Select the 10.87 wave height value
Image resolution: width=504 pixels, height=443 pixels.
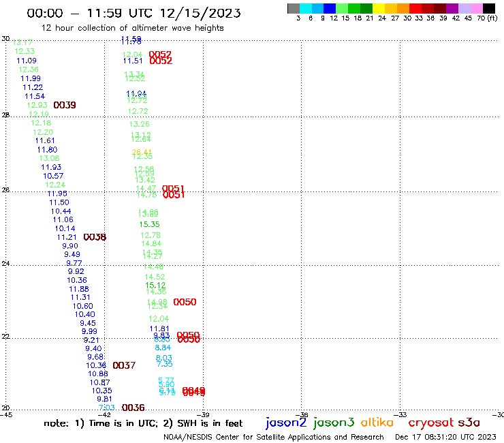(99, 382)
